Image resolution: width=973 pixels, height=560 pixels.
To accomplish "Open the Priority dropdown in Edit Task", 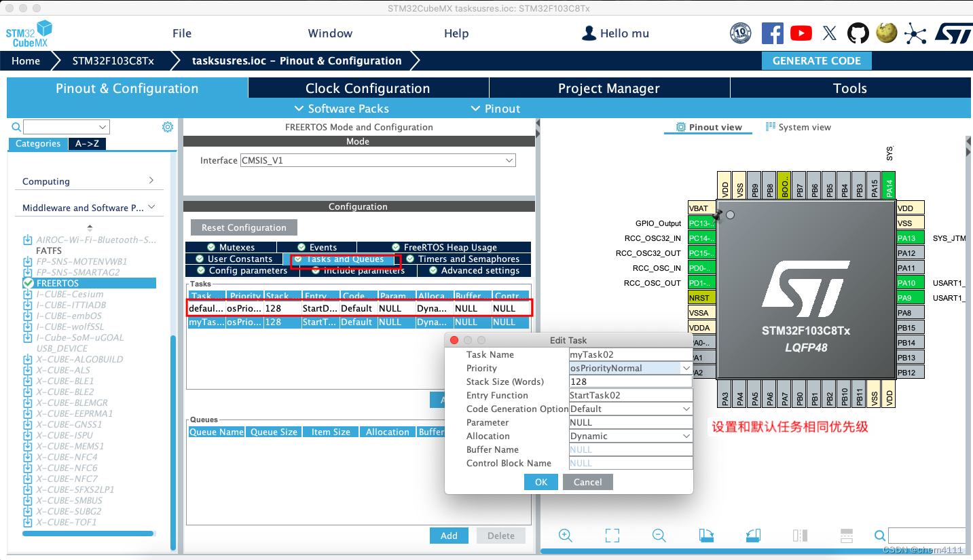I will [x=687, y=367].
